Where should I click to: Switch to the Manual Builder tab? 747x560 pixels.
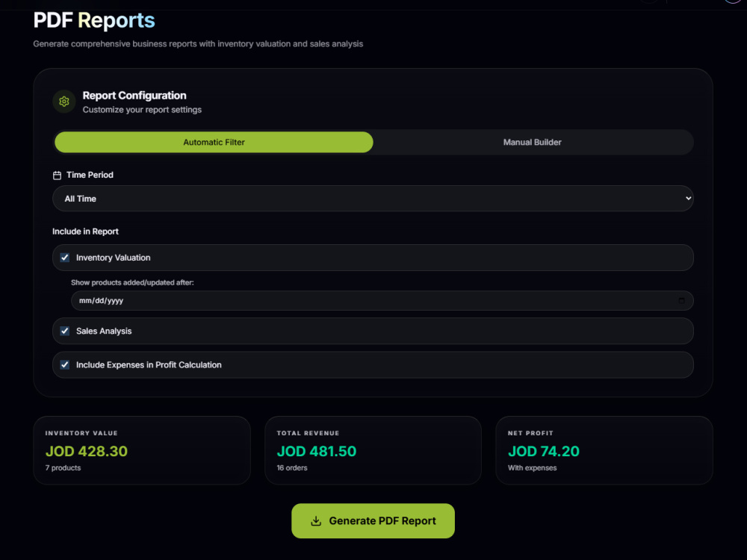coord(532,143)
